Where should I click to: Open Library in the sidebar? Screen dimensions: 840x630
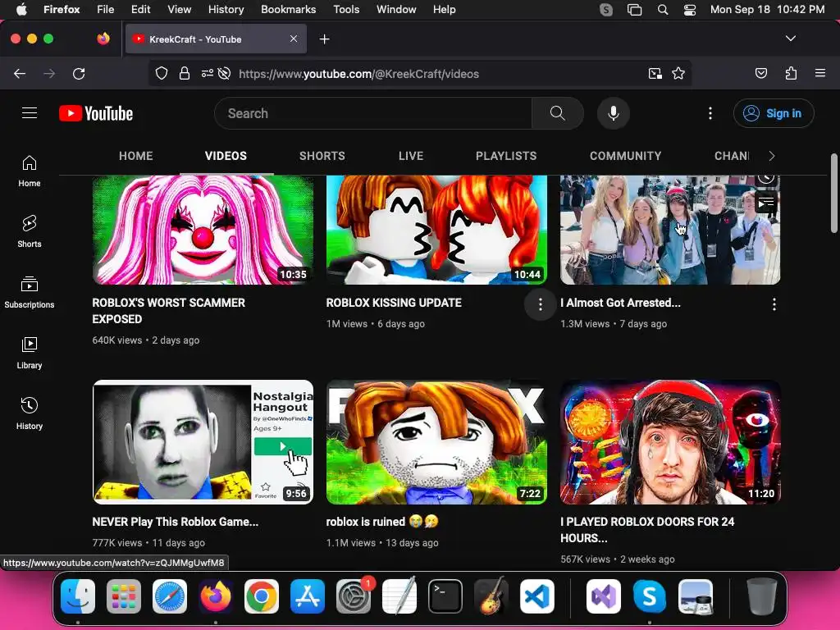(x=30, y=353)
